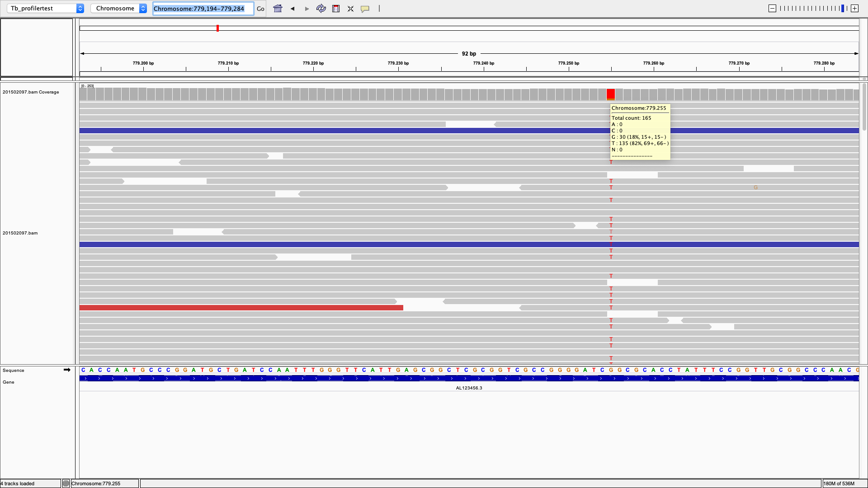Select the 201502097.bam track label
Screen dimensions: 868x488
pos(20,233)
